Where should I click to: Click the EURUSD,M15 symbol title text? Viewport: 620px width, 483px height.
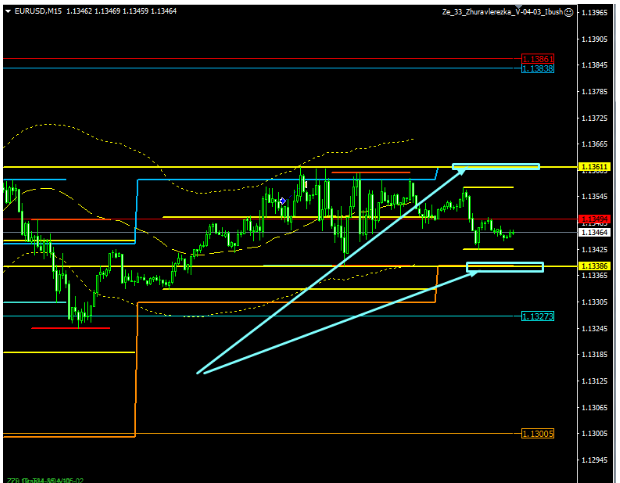pyautogui.click(x=38, y=11)
